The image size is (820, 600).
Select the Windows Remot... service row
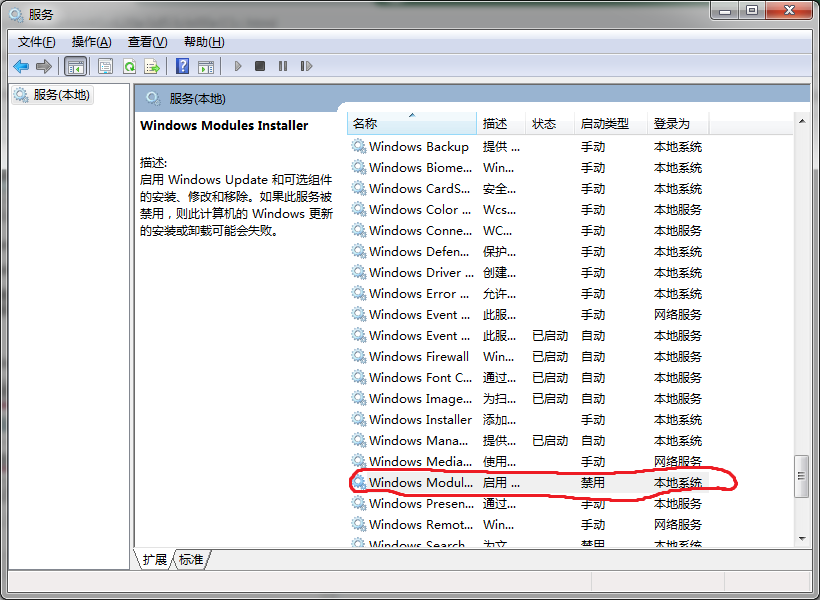(x=528, y=524)
